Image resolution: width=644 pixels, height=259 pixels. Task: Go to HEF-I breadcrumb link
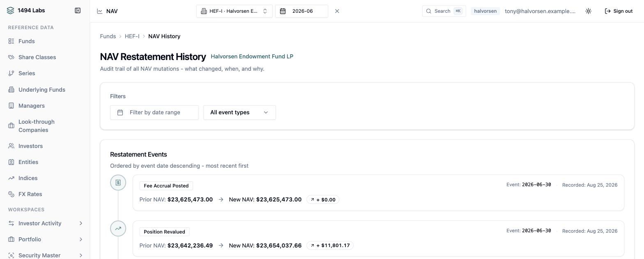tap(132, 36)
